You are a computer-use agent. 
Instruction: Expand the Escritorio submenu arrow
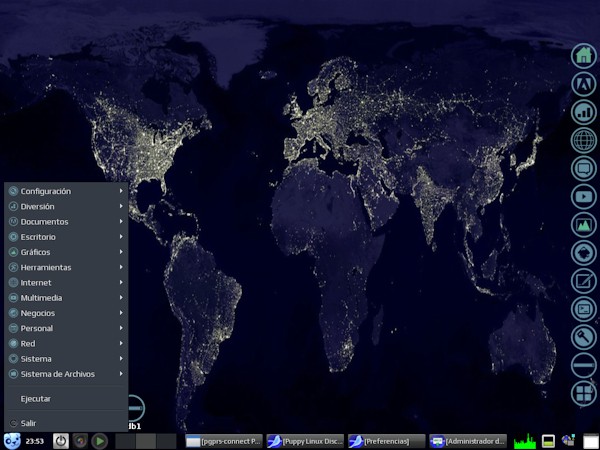click(121, 236)
